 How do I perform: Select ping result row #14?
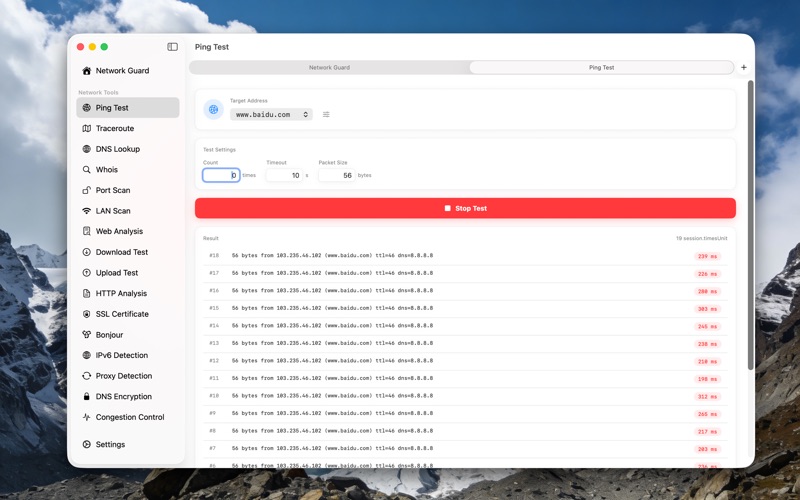point(465,326)
